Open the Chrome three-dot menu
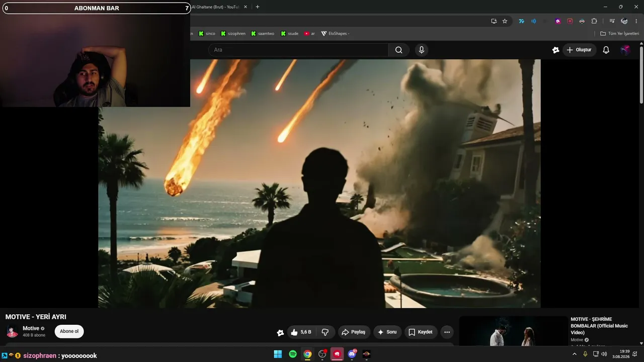 pos(636,21)
